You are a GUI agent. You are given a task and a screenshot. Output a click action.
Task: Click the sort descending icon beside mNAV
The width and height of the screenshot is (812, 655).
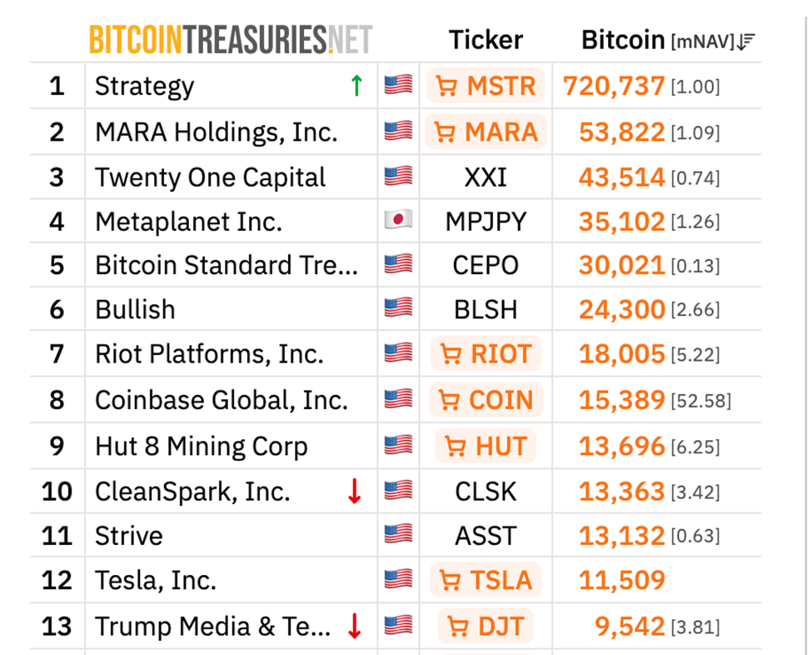click(746, 41)
